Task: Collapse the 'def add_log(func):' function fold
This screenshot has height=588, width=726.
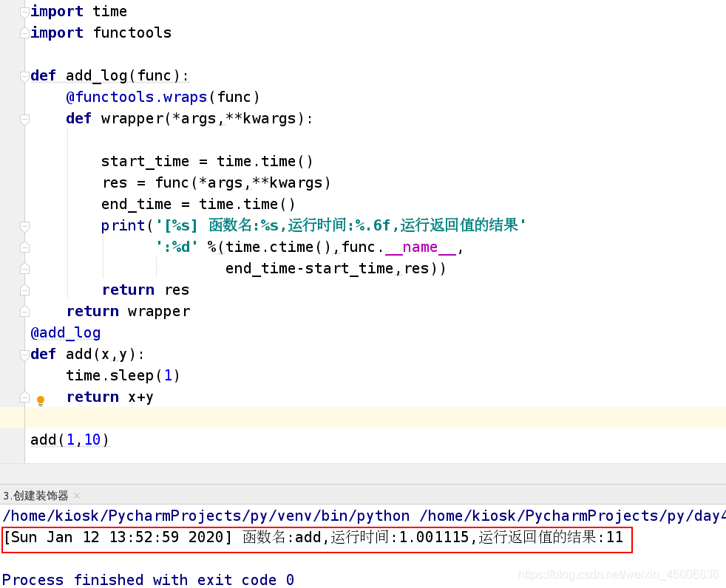Action: [24, 76]
